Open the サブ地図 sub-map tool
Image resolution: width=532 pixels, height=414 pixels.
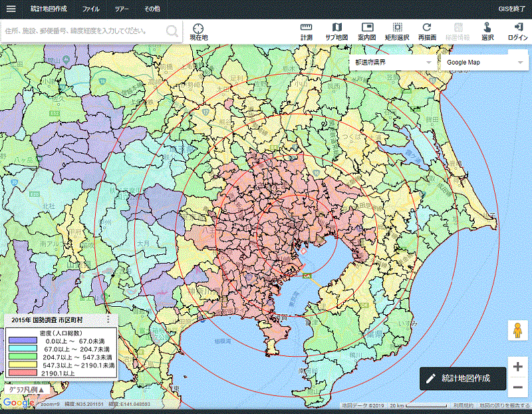(x=336, y=31)
